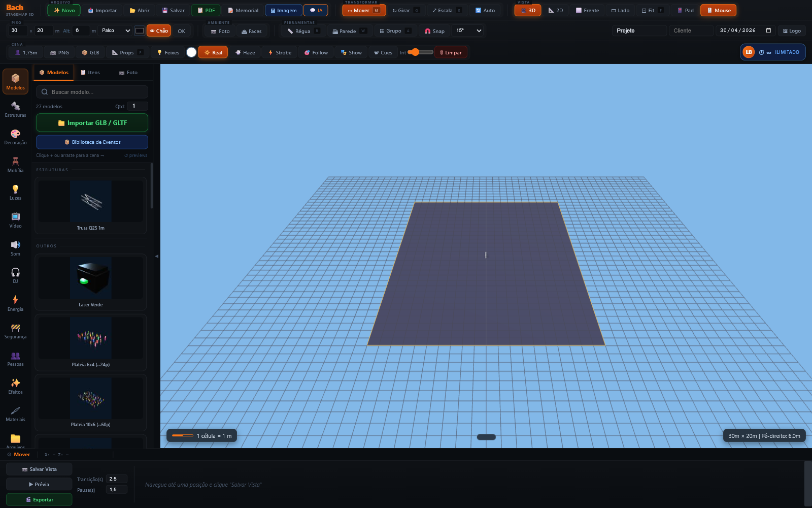812x508 pixels.
Task: Save the project with Salvar
Action: (173, 10)
